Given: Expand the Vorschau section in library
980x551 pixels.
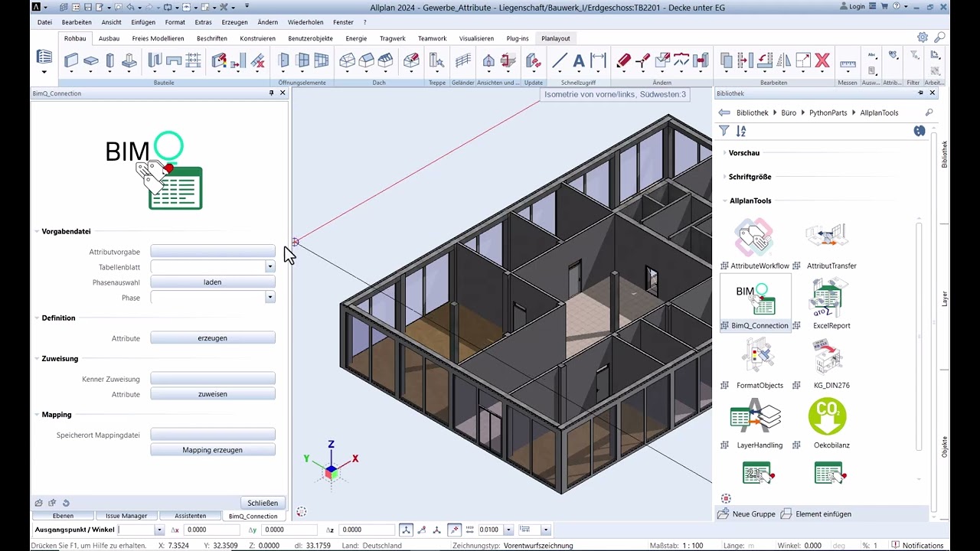Looking at the screenshot, I should (724, 153).
